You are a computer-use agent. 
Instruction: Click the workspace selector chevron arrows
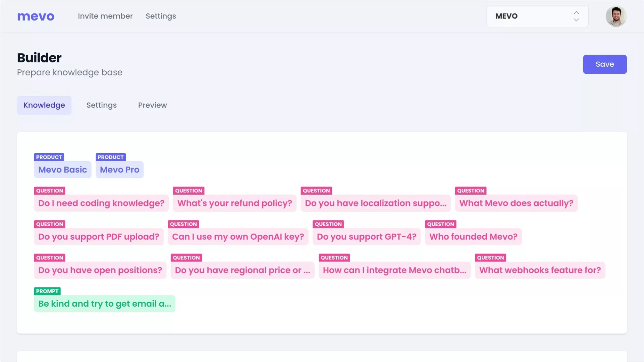(x=576, y=16)
